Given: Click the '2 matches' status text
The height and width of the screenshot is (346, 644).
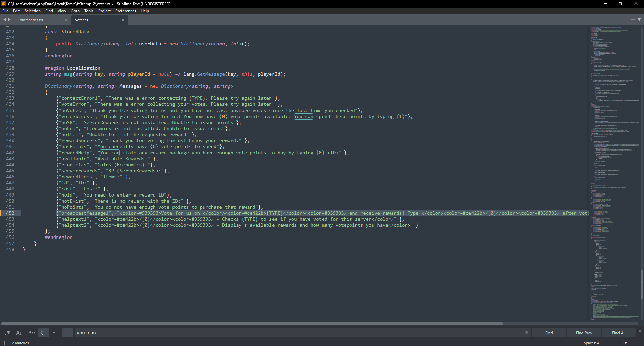Looking at the screenshot, I should (x=20, y=343).
